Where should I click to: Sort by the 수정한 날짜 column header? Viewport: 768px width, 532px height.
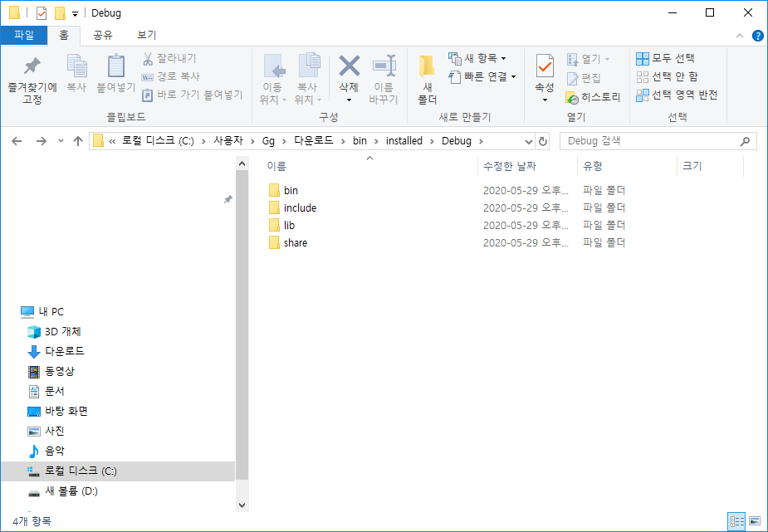[x=510, y=166]
